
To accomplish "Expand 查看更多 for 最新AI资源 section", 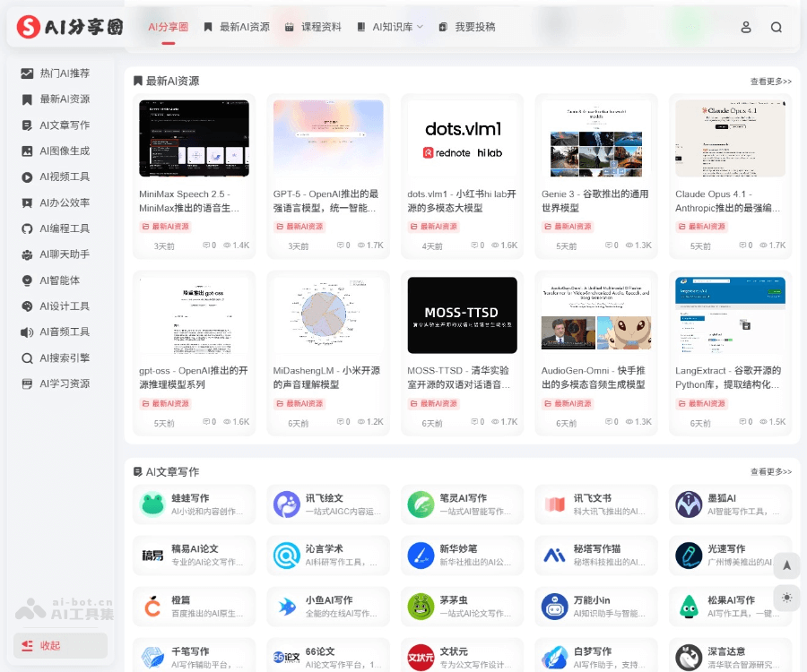I will click(770, 82).
